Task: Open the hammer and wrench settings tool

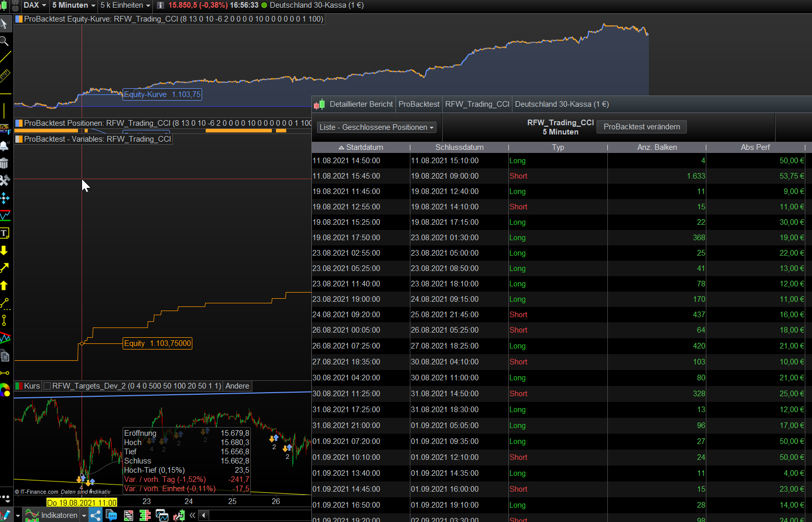Action: click(x=5, y=181)
